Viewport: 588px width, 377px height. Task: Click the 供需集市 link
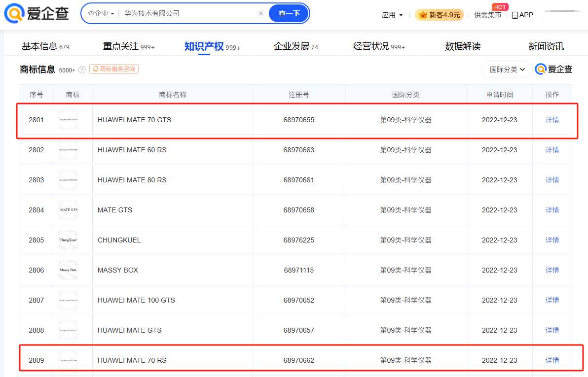(x=487, y=15)
